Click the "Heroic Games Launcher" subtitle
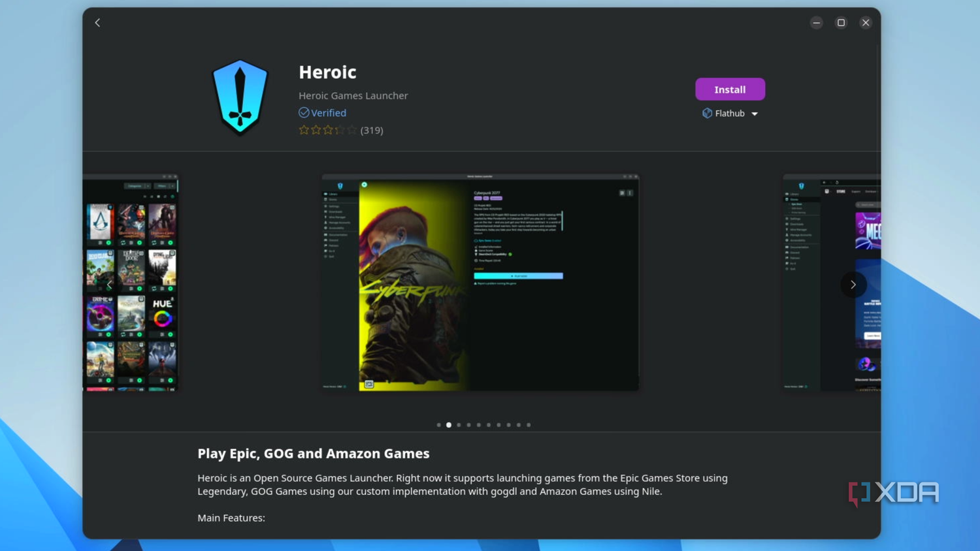The height and width of the screenshot is (551, 980). click(x=353, y=95)
